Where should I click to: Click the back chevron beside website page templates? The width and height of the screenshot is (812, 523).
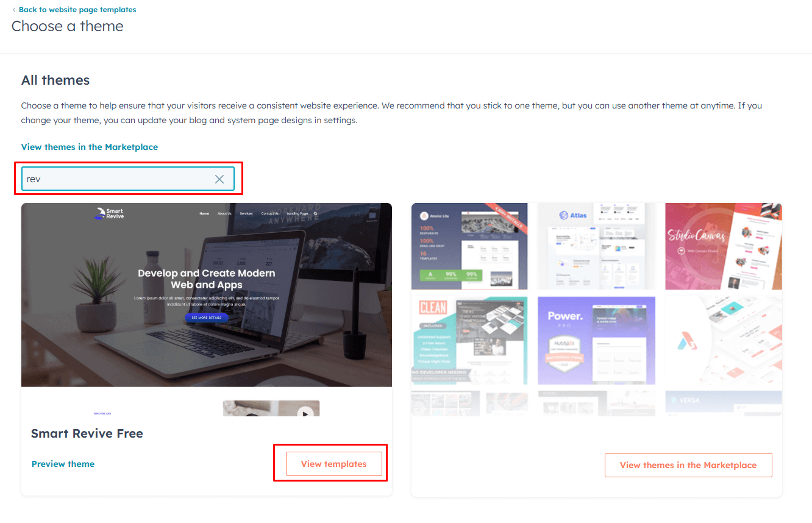[14, 10]
